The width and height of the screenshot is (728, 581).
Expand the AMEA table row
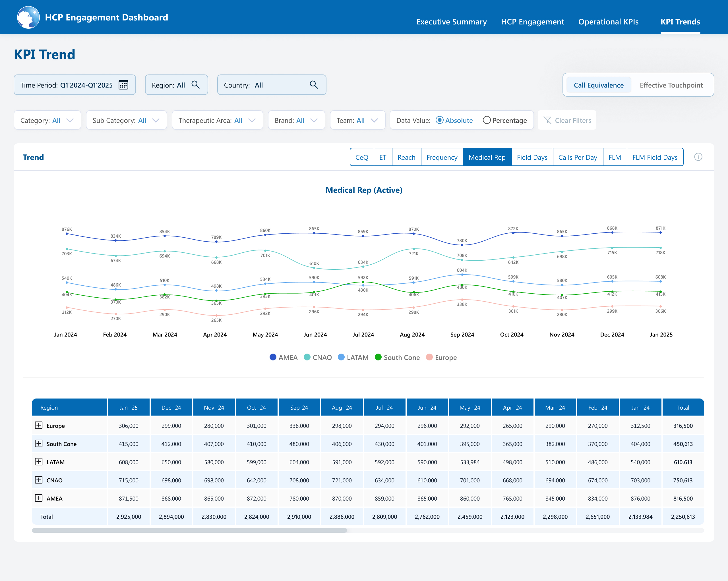pyautogui.click(x=39, y=498)
